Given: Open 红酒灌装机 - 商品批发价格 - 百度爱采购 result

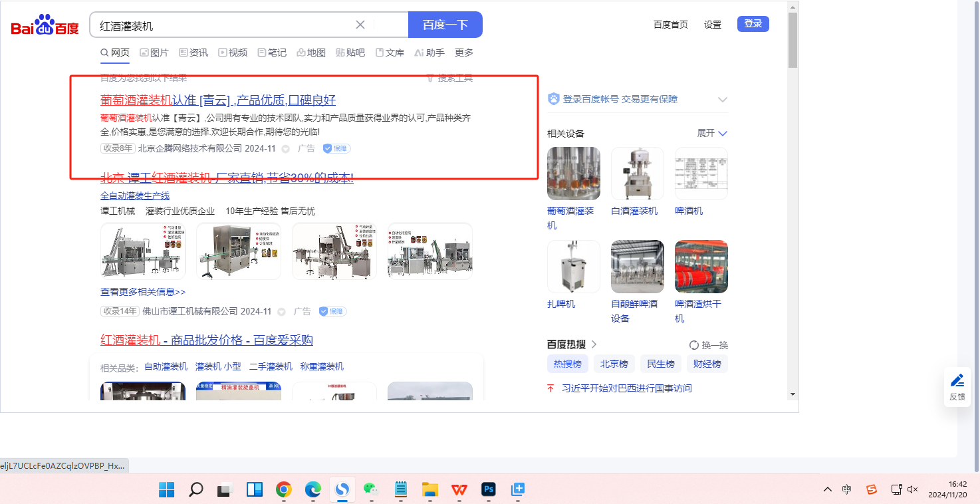Looking at the screenshot, I should (207, 340).
